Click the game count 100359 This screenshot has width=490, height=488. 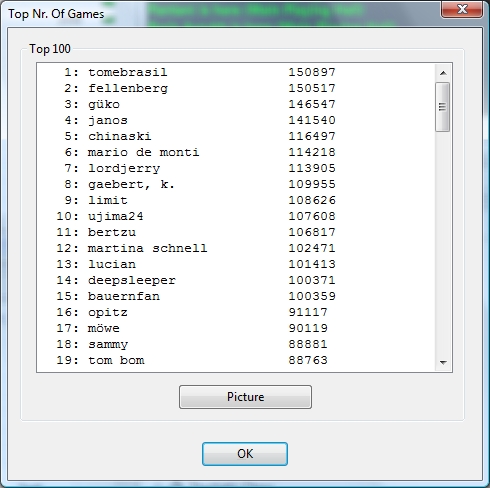point(312,296)
